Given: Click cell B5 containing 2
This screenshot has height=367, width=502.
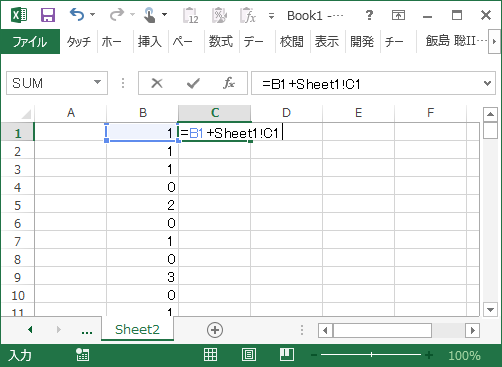Looking at the screenshot, I should pyautogui.click(x=143, y=205).
